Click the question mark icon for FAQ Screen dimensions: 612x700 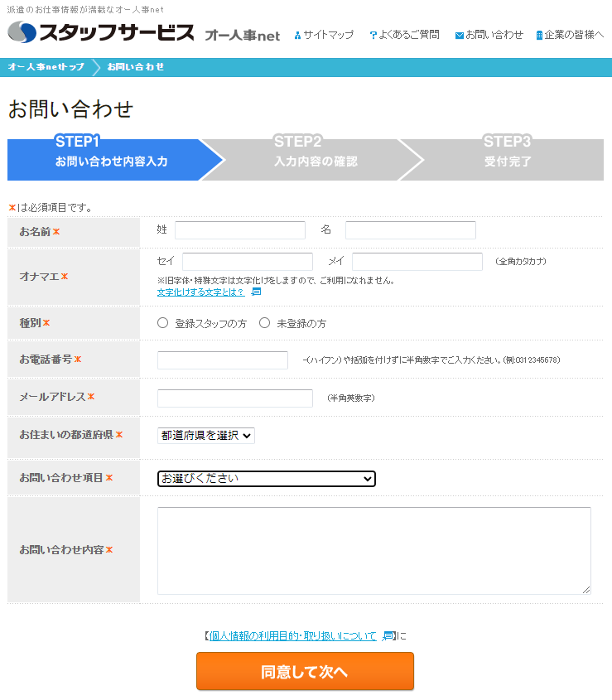373,36
